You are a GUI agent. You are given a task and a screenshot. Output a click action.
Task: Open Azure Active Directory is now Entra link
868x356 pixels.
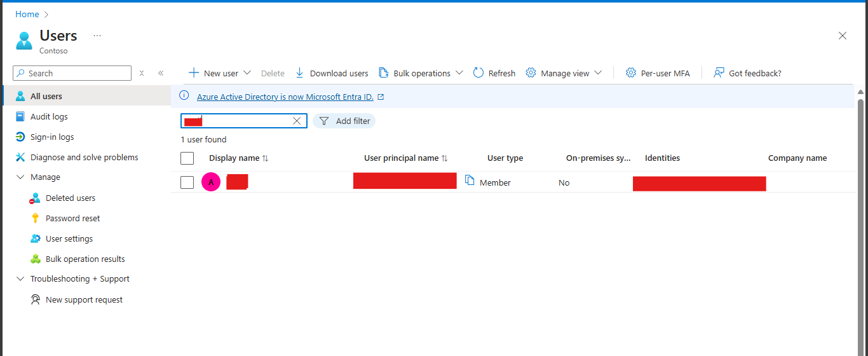tap(285, 97)
